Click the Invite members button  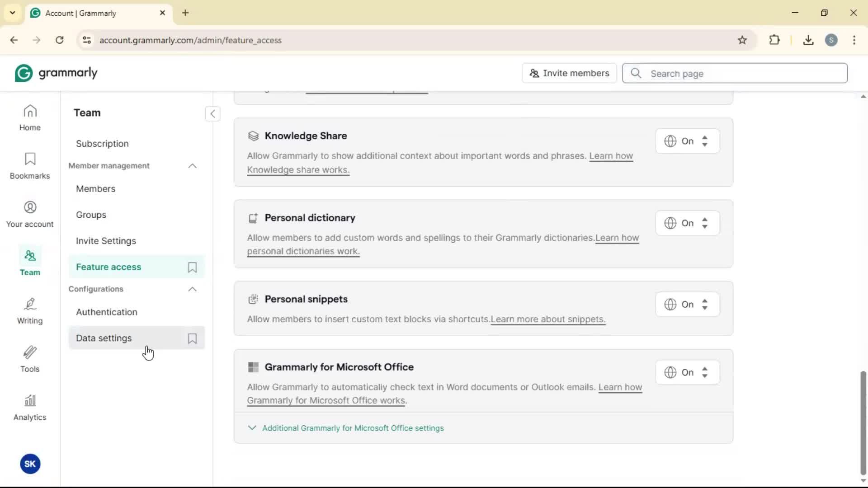[569, 73]
